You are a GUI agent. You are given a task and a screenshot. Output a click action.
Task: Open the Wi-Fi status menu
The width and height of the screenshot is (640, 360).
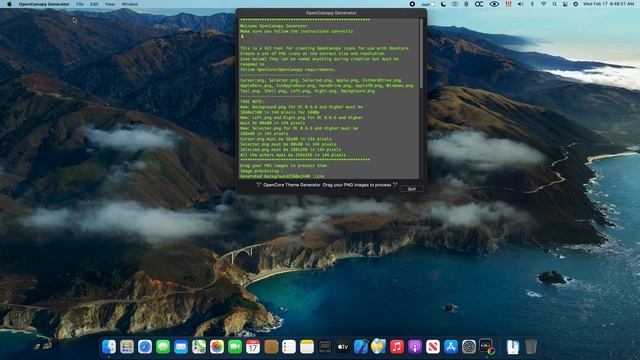[x=543, y=4]
